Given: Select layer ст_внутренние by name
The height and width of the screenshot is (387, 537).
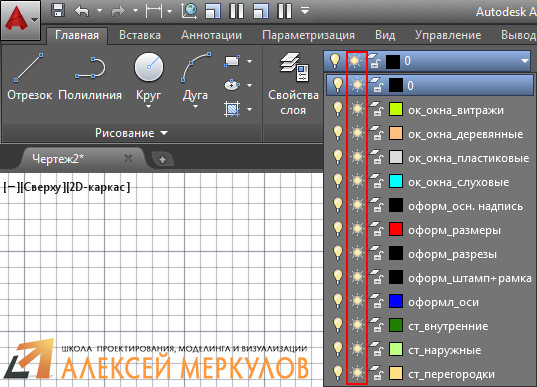Looking at the screenshot, I should (x=448, y=326).
